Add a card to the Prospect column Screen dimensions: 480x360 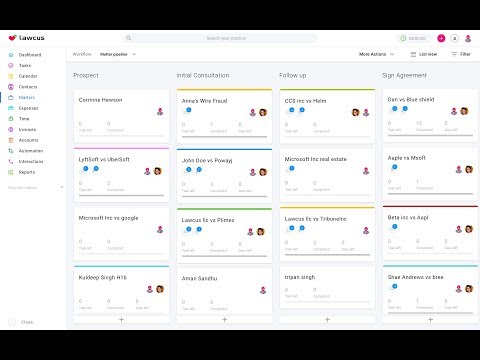coord(121,320)
